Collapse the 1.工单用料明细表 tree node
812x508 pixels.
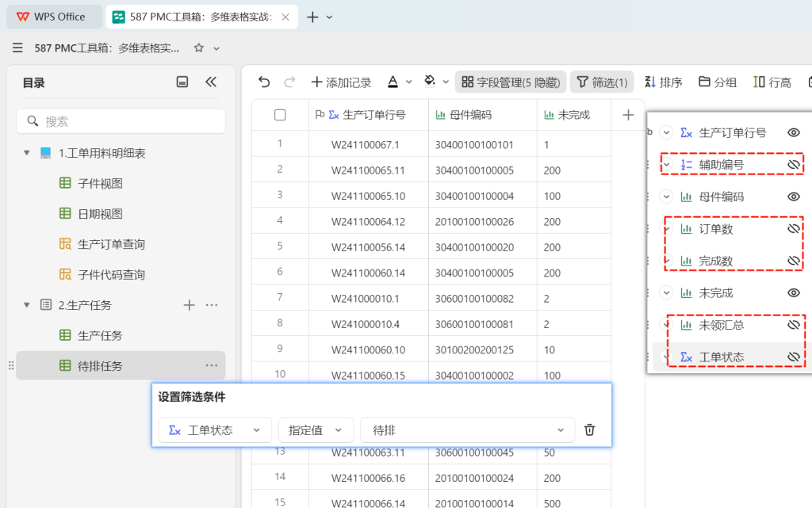point(27,153)
